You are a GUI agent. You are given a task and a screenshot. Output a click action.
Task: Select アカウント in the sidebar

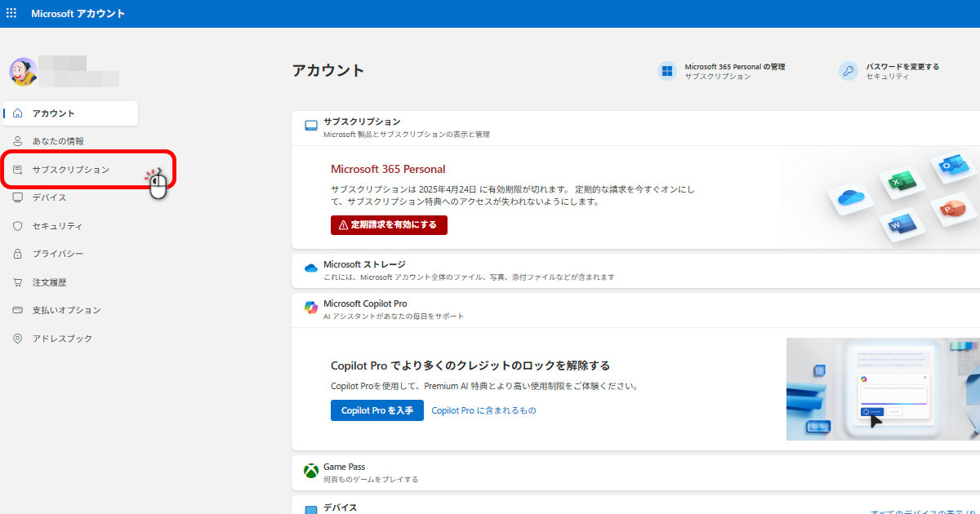(x=70, y=113)
